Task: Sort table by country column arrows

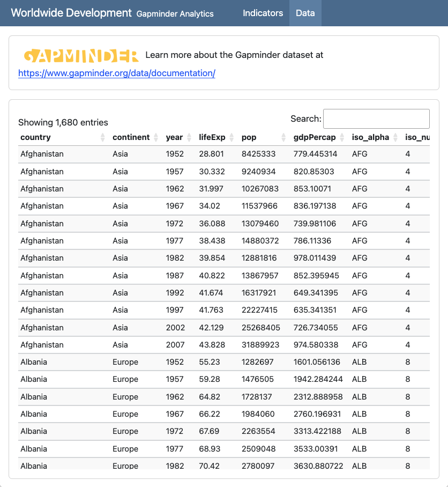Action: pos(103,138)
